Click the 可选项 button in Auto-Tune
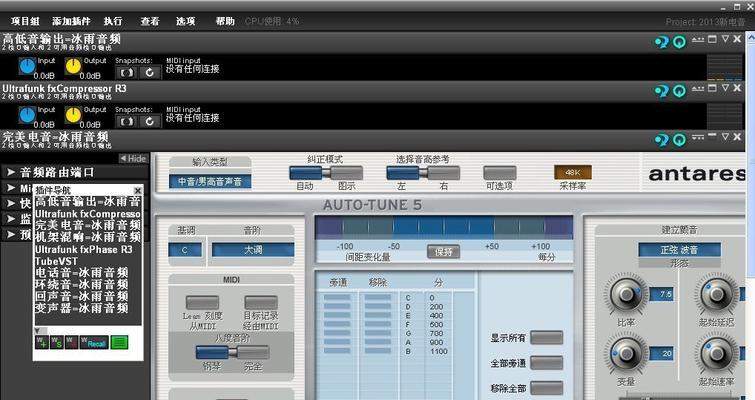Image resolution: width=755 pixels, height=400 pixels. click(500, 173)
